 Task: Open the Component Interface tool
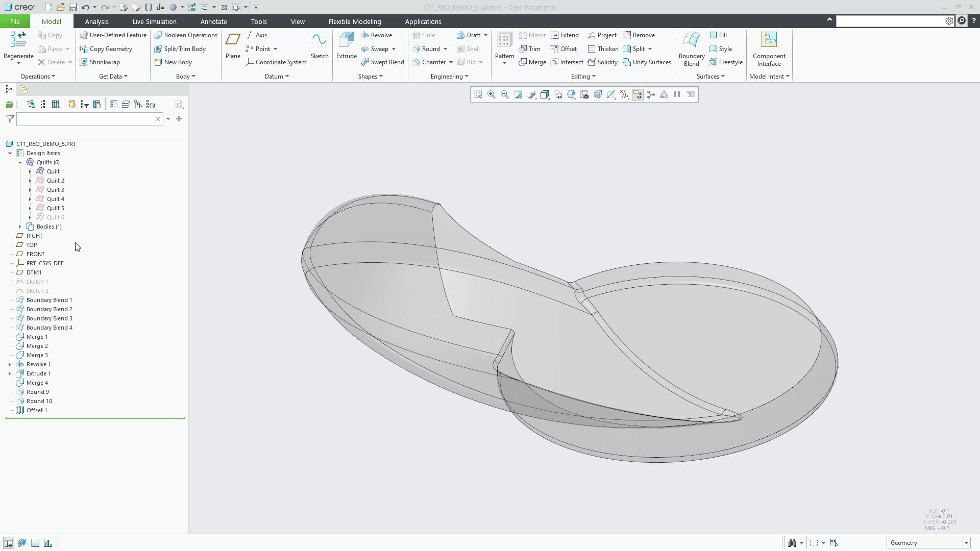[x=769, y=48]
